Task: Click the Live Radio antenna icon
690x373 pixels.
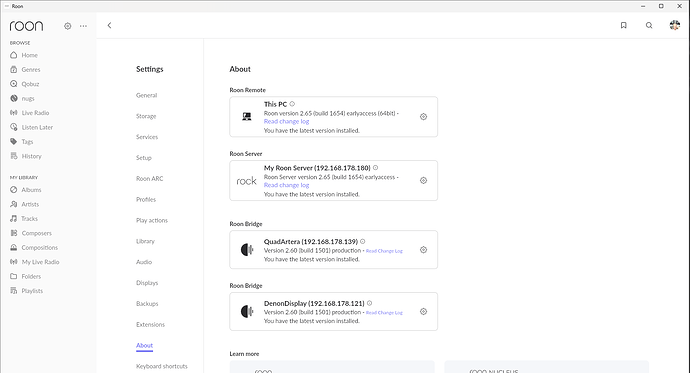Action: 14,113
